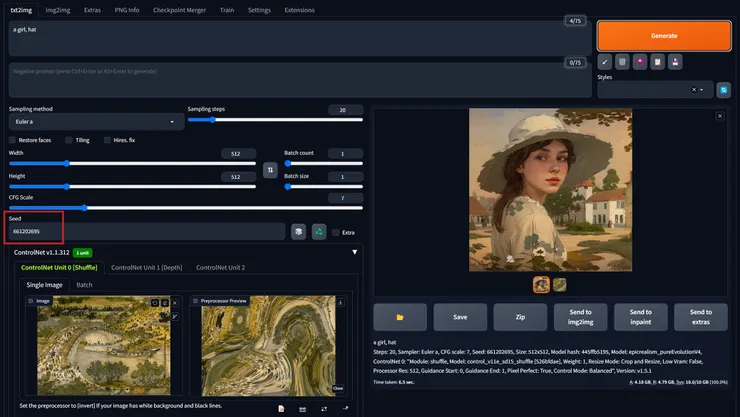
Task: Open the Sampling method dropdown
Action: click(x=96, y=122)
